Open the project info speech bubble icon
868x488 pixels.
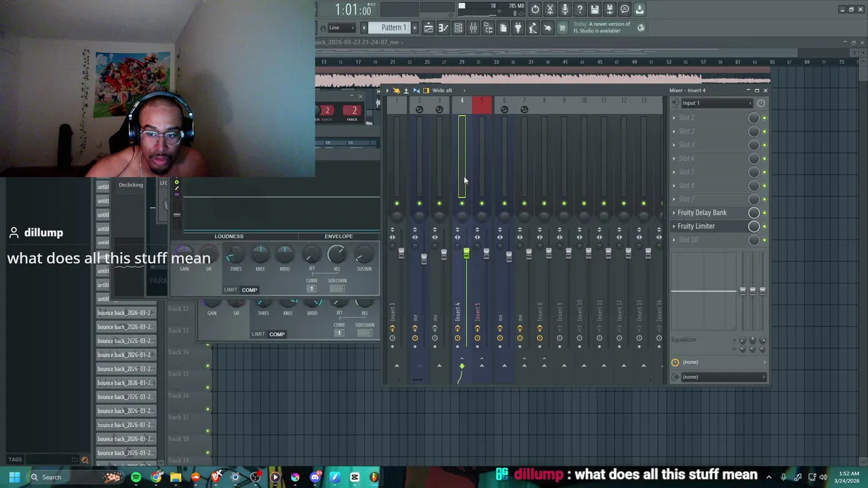click(x=625, y=9)
